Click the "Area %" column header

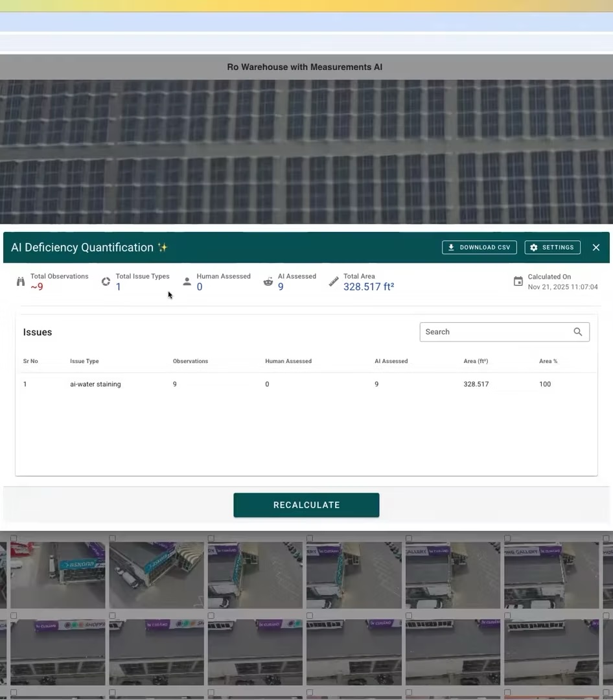(548, 361)
